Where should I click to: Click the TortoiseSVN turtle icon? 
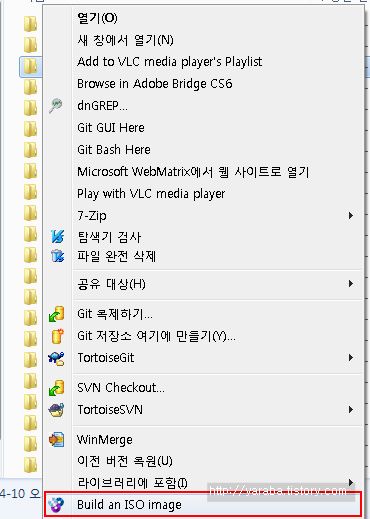pyautogui.click(x=56, y=410)
